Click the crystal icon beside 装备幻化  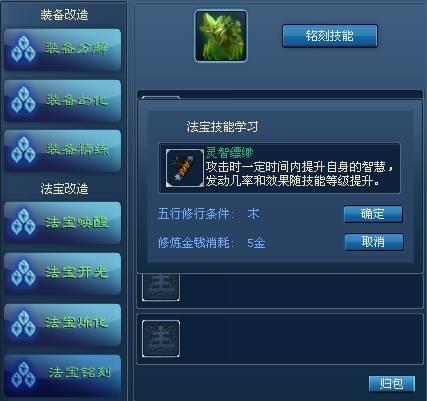point(23,100)
